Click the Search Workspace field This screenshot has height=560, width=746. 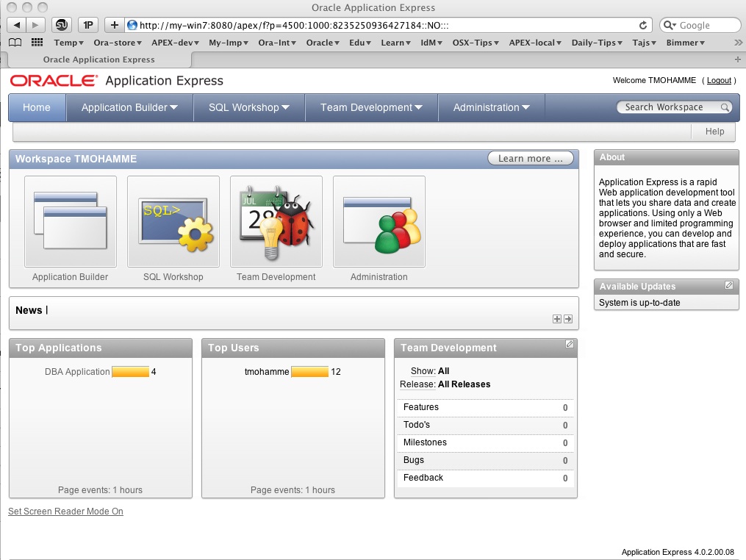point(669,107)
